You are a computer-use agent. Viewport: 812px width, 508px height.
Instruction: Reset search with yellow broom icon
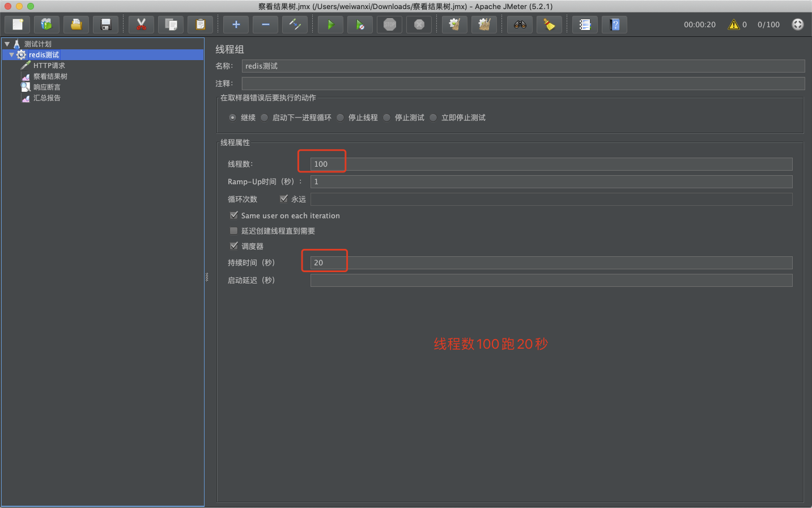point(549,24)
